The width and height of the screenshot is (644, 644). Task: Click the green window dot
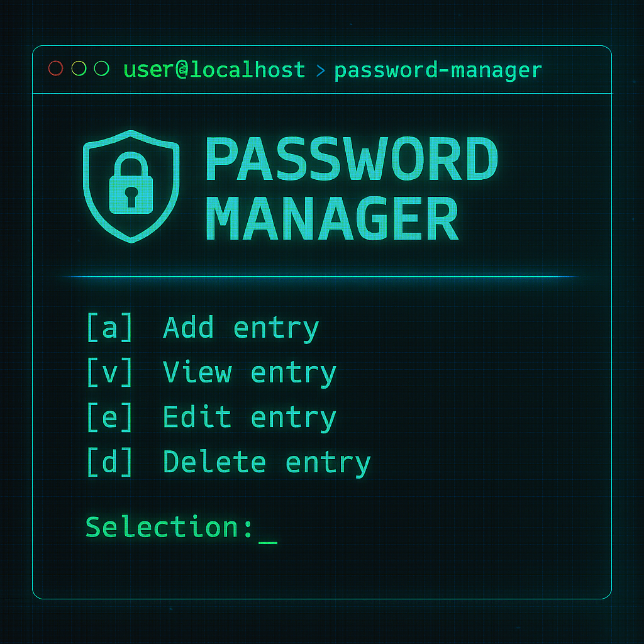(101, 69)
